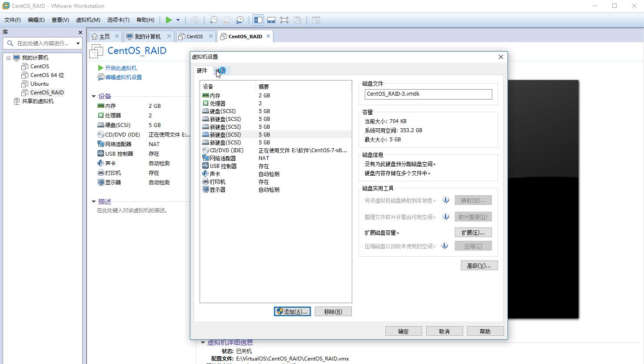Click the 处理器 processor icon in dialog

click(206, 103)
